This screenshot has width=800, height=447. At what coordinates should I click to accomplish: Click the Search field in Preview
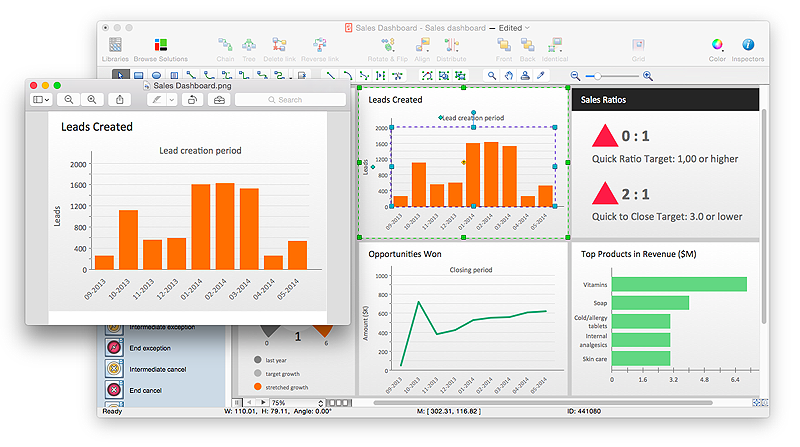click(290, 100)
